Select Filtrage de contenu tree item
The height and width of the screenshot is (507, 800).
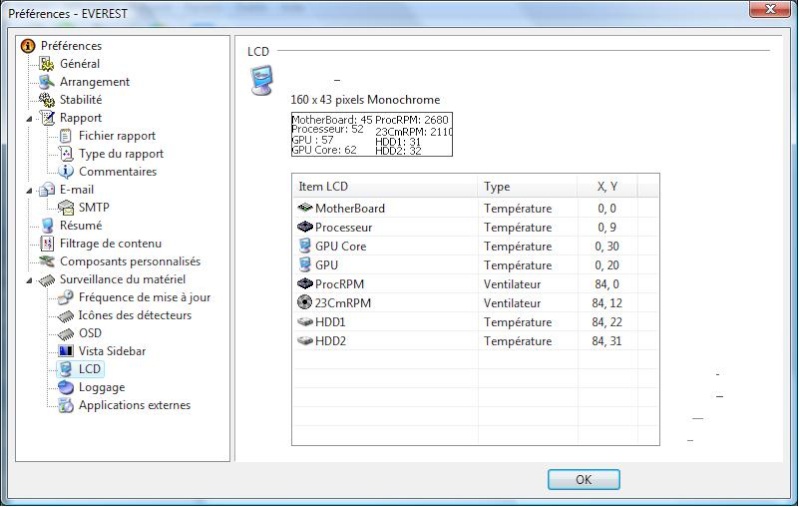[x=111, y=243]
